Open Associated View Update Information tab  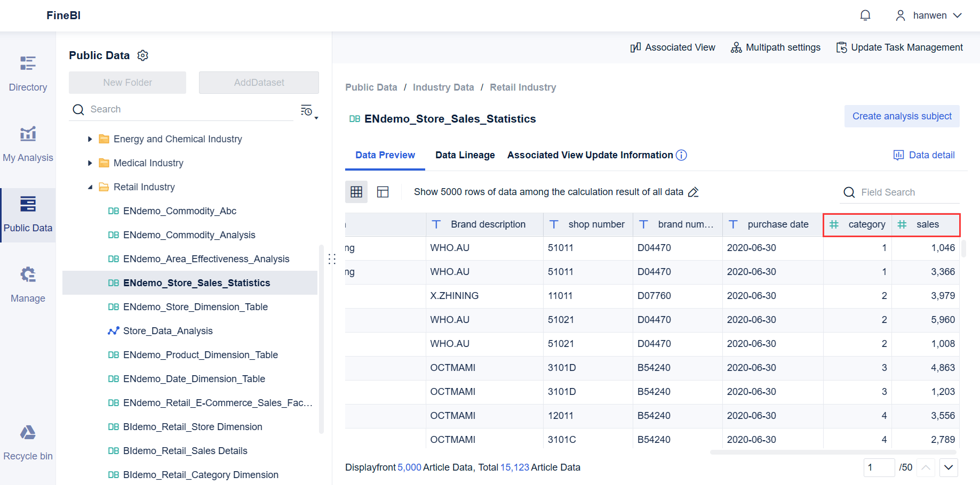click(590, 155)
